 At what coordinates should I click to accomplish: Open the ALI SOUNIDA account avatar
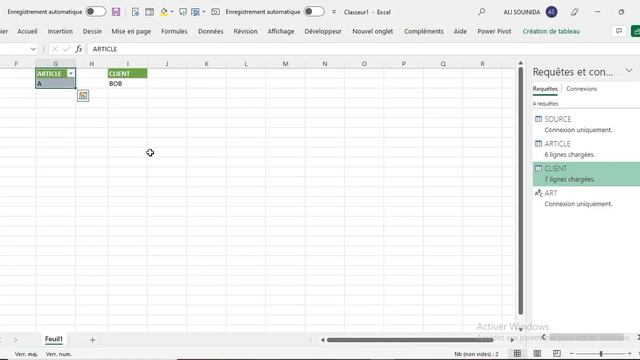click(551, 12)
